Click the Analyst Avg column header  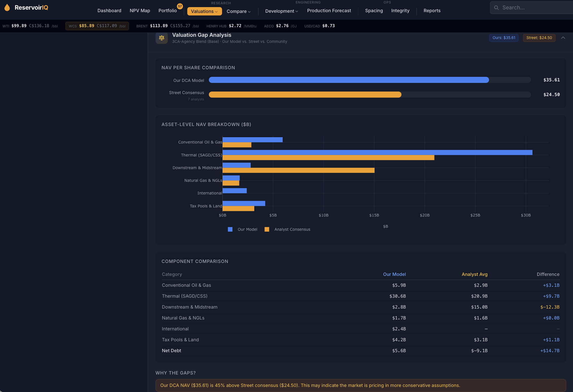tap(475, 274)
